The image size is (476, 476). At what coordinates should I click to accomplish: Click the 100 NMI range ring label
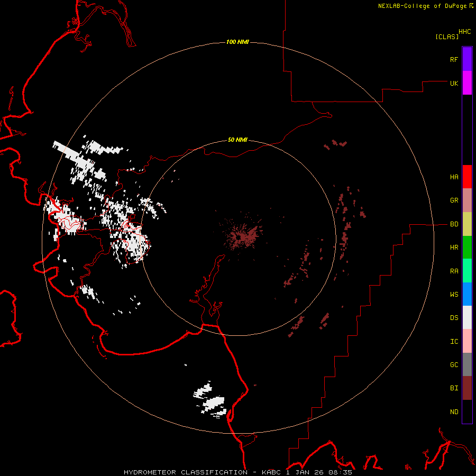point(237,42)
